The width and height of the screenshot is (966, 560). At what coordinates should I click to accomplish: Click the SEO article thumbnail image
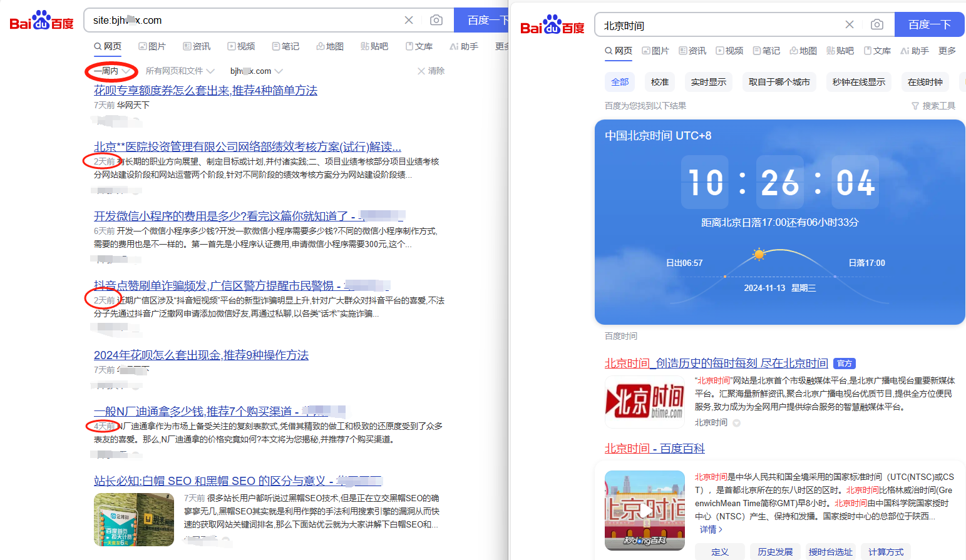point(134,519)
